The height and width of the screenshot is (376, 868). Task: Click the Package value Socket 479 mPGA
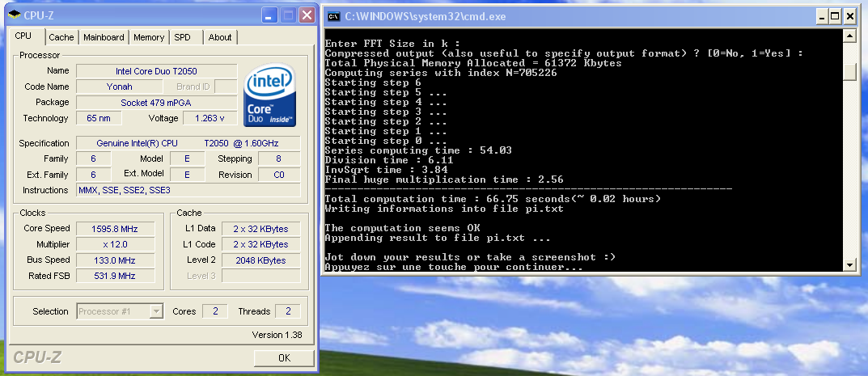156,103
